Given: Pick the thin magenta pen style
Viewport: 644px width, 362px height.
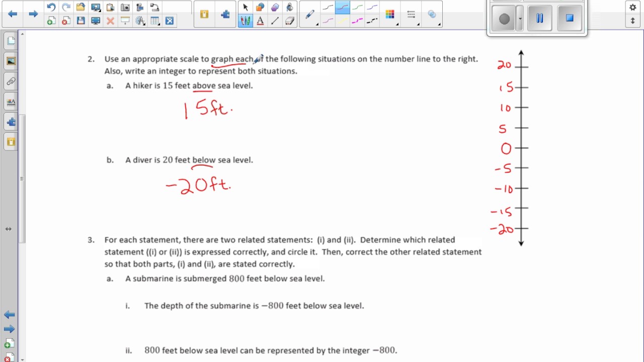Looking at the screenshot, I should (328, 21).
